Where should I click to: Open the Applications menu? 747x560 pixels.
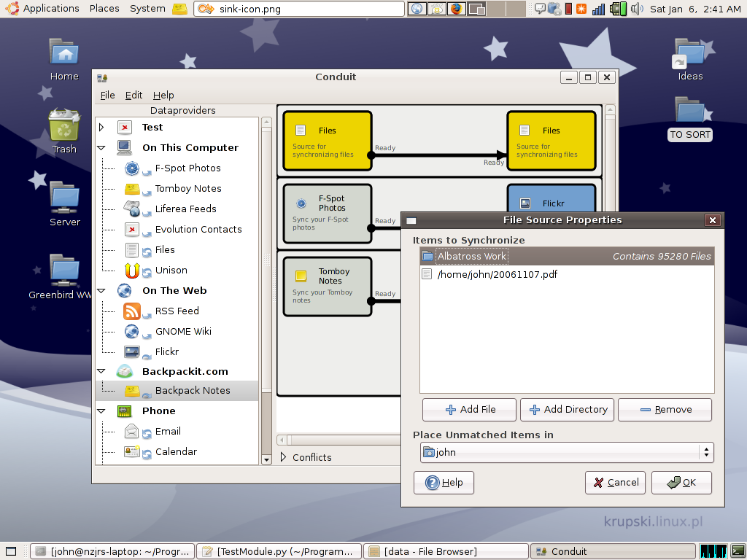51,9
